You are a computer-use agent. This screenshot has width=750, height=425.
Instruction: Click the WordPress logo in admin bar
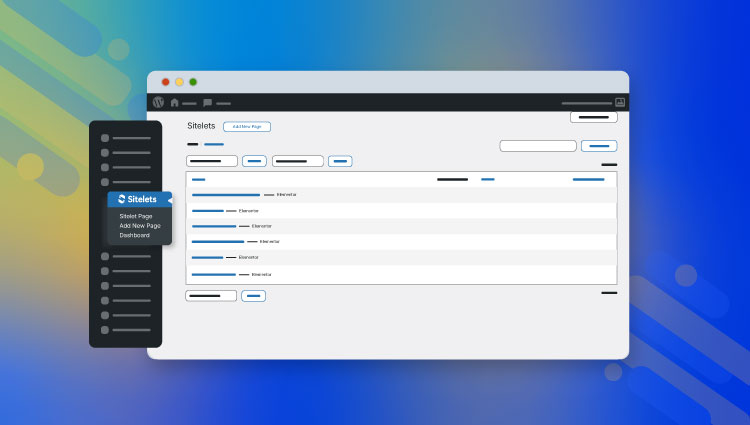coord(158,102)
